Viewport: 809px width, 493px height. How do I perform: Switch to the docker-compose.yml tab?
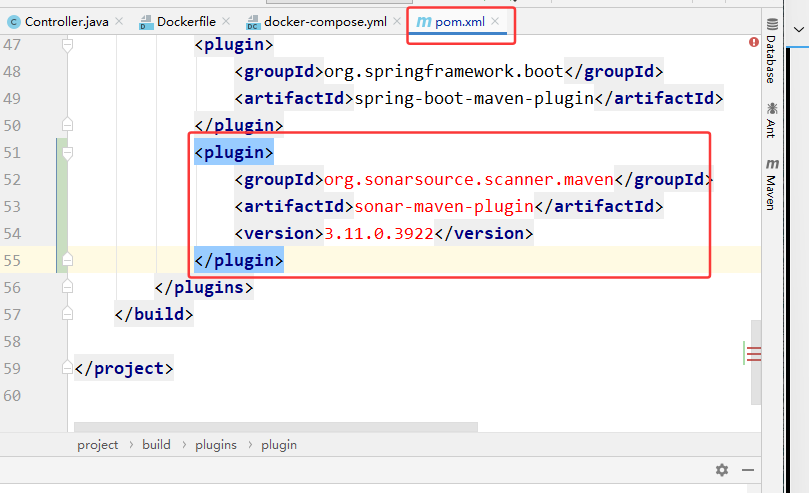click(x=316, y=22)
